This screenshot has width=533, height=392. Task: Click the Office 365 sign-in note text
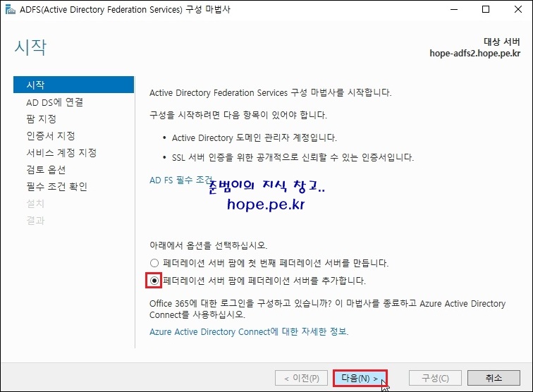327,309
